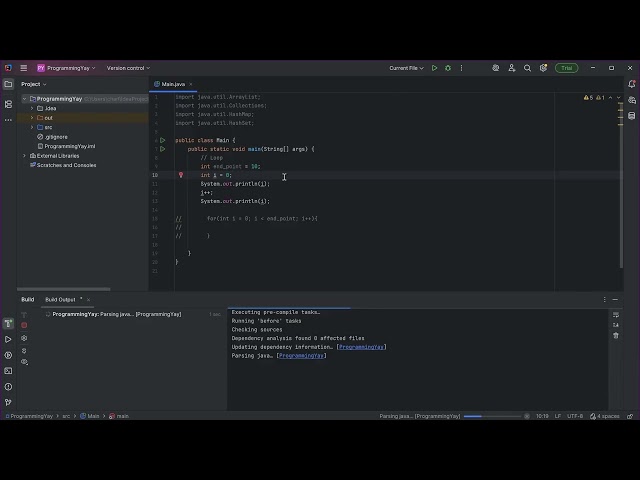640x480 pixels.
Task: Open ProgrammingYay link after Parsing java
Action: coord(301,356)
